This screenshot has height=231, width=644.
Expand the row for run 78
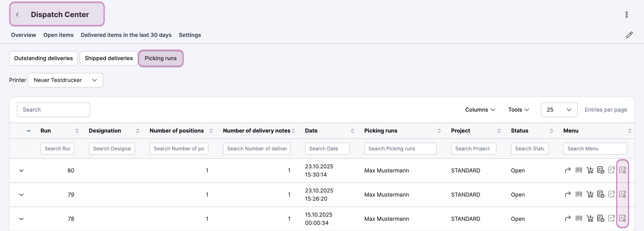(x=21, y=219)
